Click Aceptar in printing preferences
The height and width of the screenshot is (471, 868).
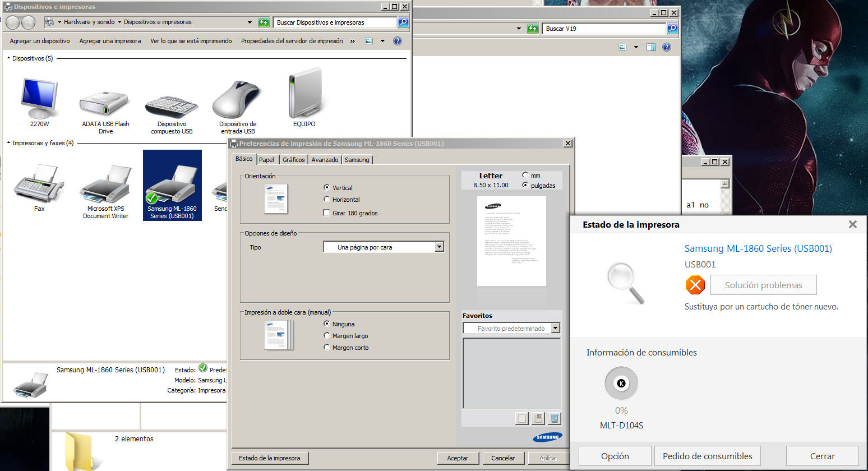pos(458,458)
